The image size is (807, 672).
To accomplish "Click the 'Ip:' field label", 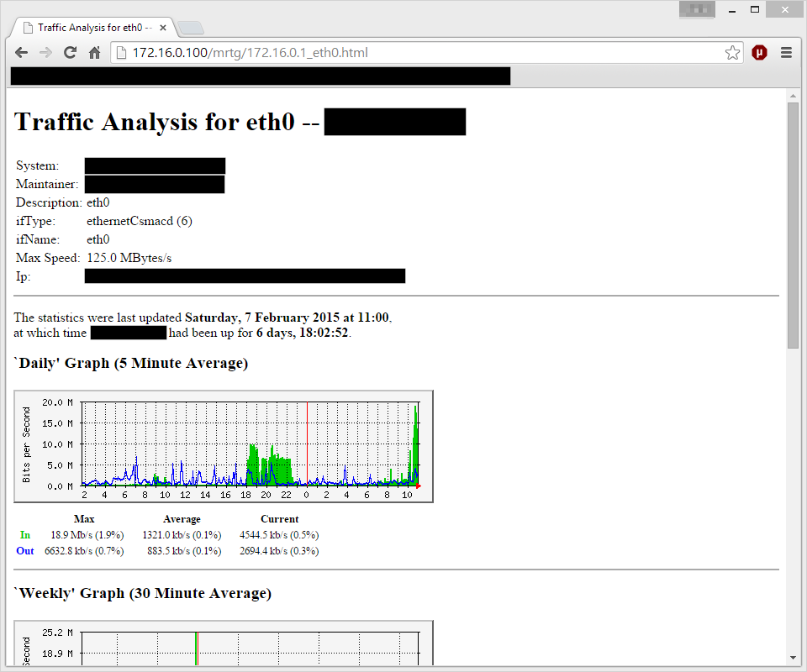I will [x=24, y=276].
